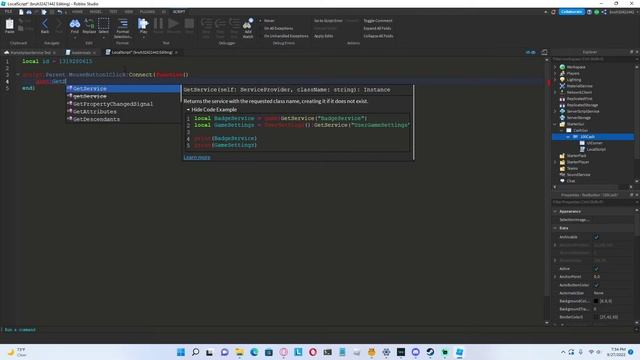Start playtest with the Play icon

(x=143, y=24)
